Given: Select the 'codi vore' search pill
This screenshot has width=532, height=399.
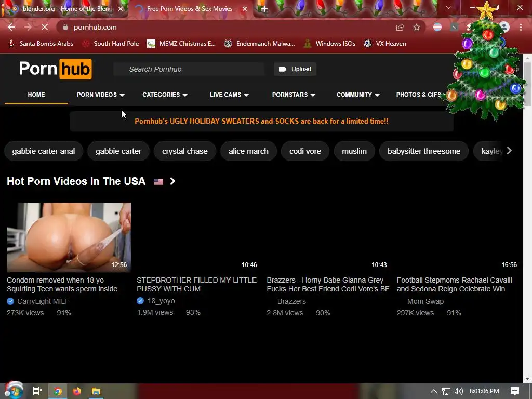Looking at the screenshot, I should (305, 151).
